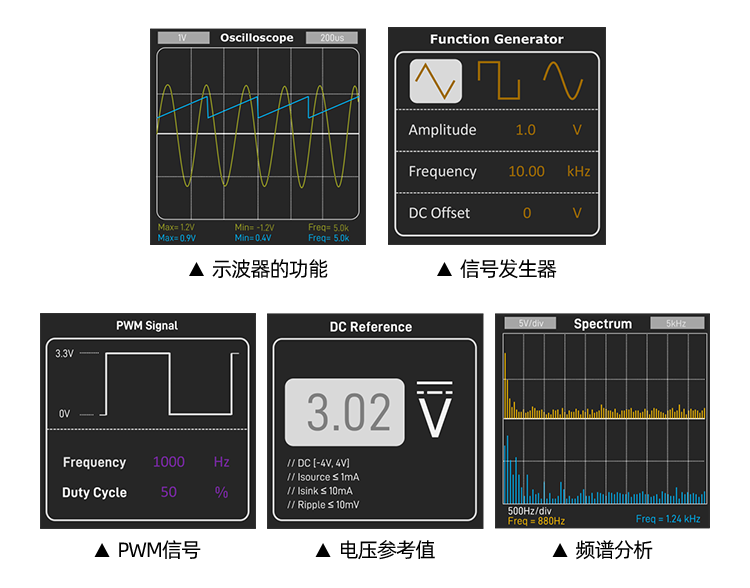Click the 电压参考值 caption
This screenshot has width=750, height=588.
point(387,550)
